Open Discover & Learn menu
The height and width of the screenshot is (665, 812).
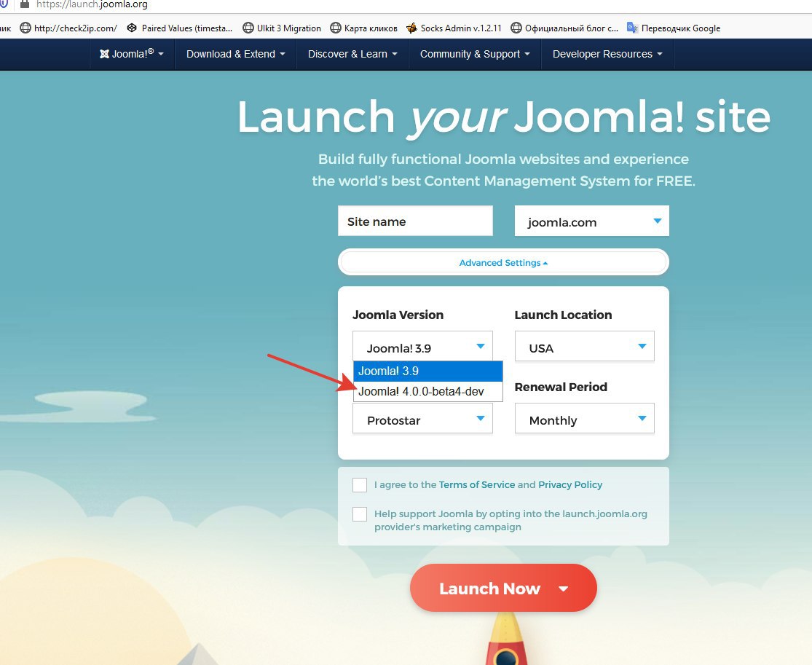(352, 54)
